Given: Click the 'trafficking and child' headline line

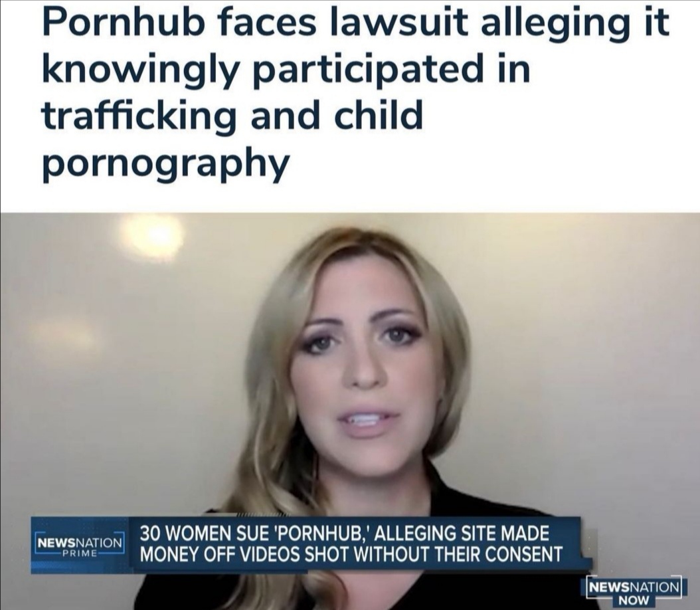Looking at the screenshot, I should 232,116.
